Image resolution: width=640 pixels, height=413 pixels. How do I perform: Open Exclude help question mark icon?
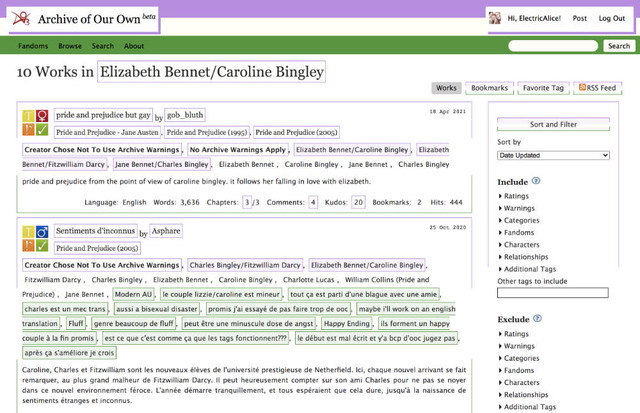pyautogui.click(x=538, y=318)
